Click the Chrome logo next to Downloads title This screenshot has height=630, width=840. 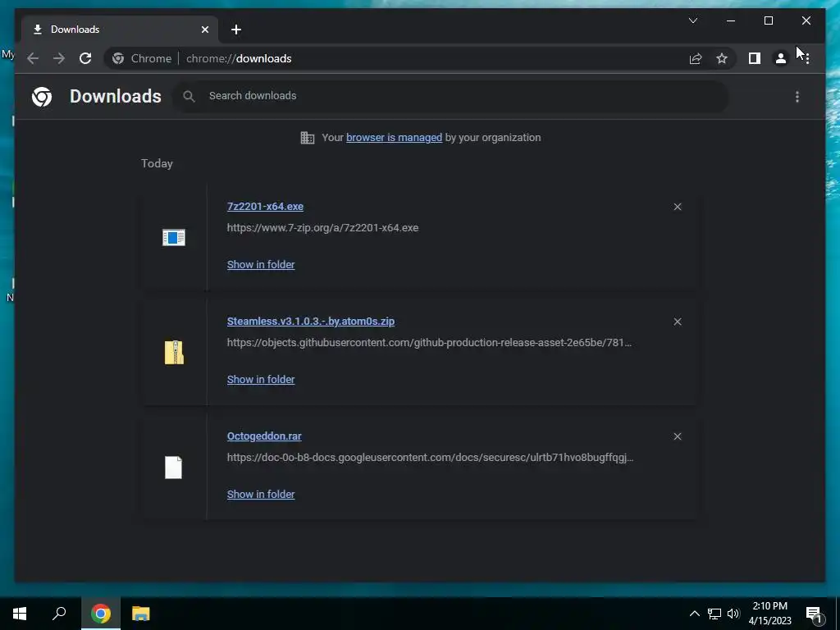point(42,97)
